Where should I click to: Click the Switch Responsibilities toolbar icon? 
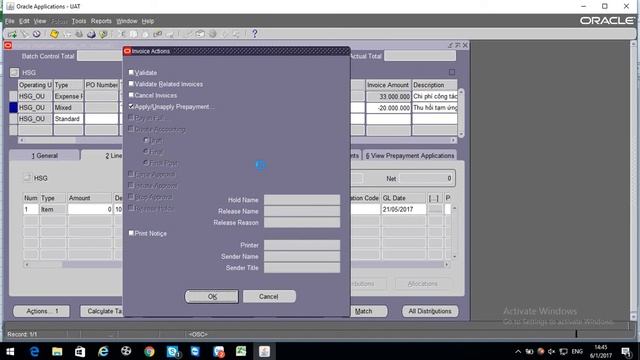79,34
